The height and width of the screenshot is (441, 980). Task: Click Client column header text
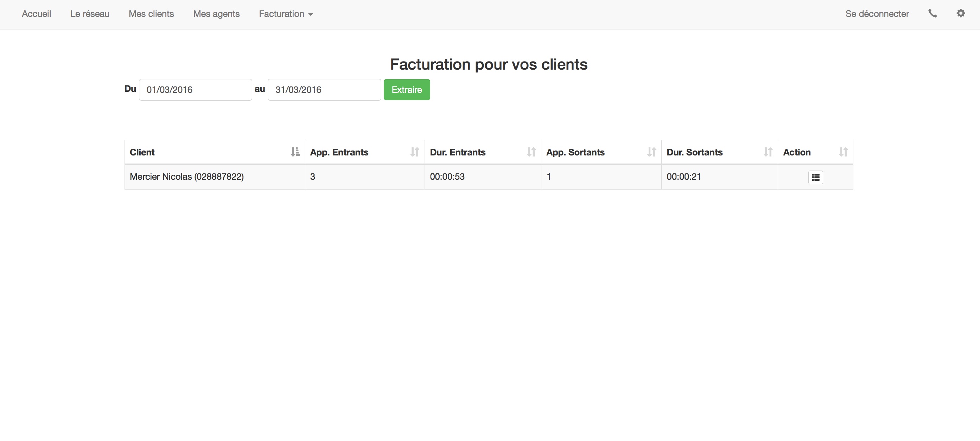(142, 152)
